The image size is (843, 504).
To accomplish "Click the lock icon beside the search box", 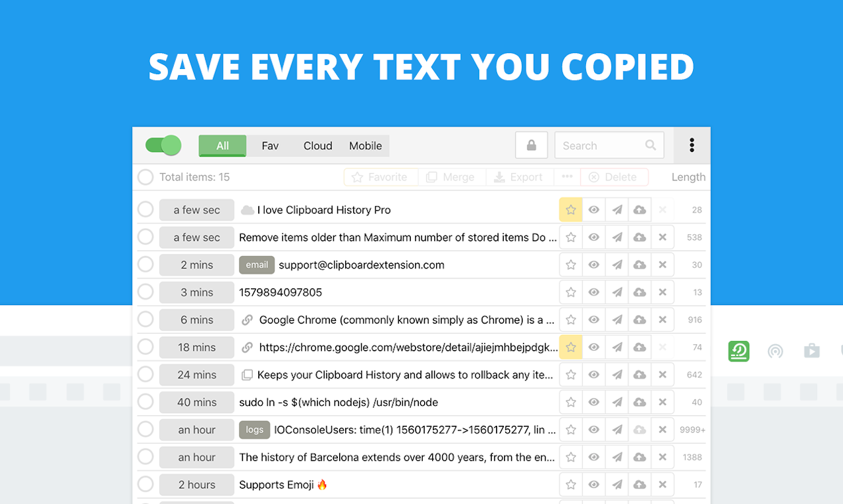I will 531,145.
